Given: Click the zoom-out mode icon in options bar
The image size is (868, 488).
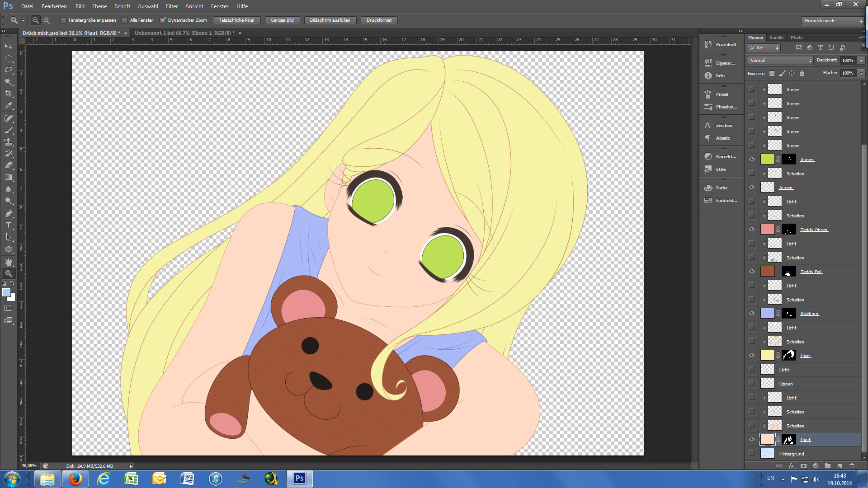Looking at the screenshot, I should tap(47, 20).
